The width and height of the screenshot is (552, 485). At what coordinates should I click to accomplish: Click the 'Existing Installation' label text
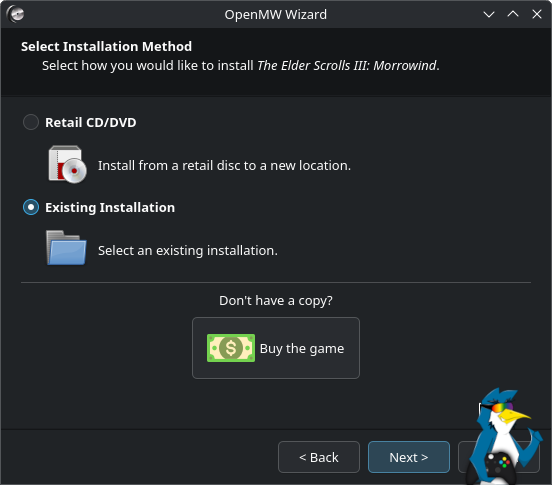pyautogui.click(x=110, y=207)
